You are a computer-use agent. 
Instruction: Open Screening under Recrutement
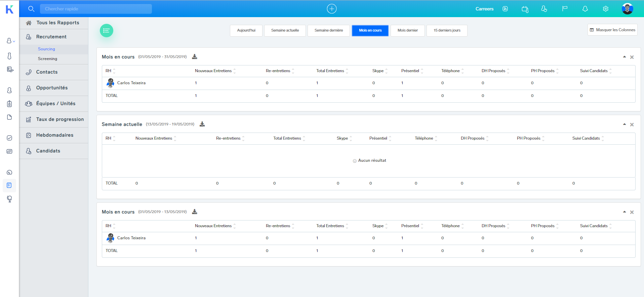click(x=47, y=59)
